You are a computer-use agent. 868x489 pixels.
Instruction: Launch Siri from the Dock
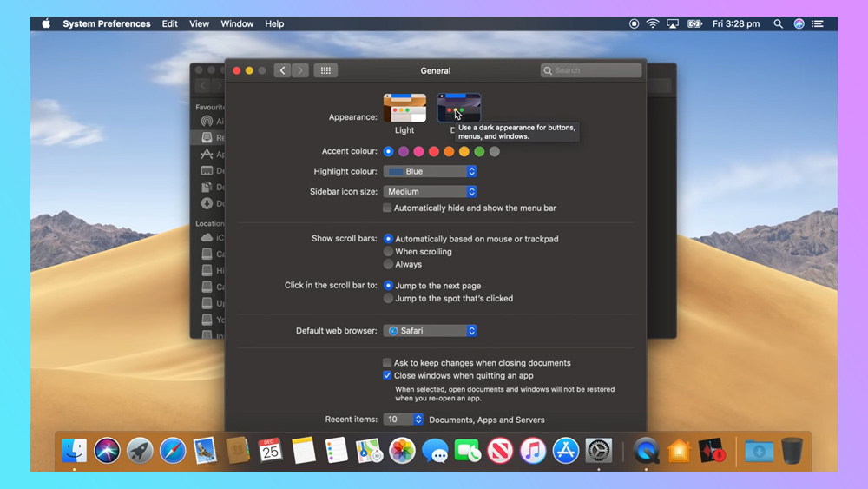[107, 450]
